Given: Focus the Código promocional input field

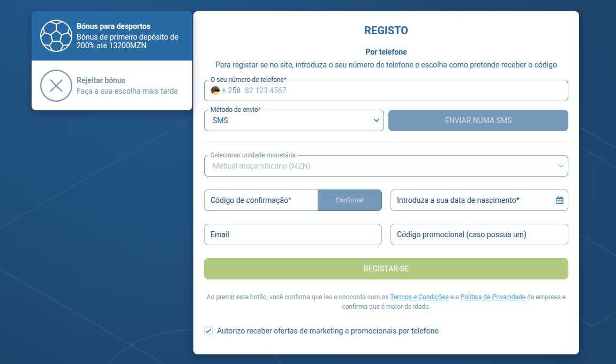Looking at the screenshot, I should coord(479,234).
